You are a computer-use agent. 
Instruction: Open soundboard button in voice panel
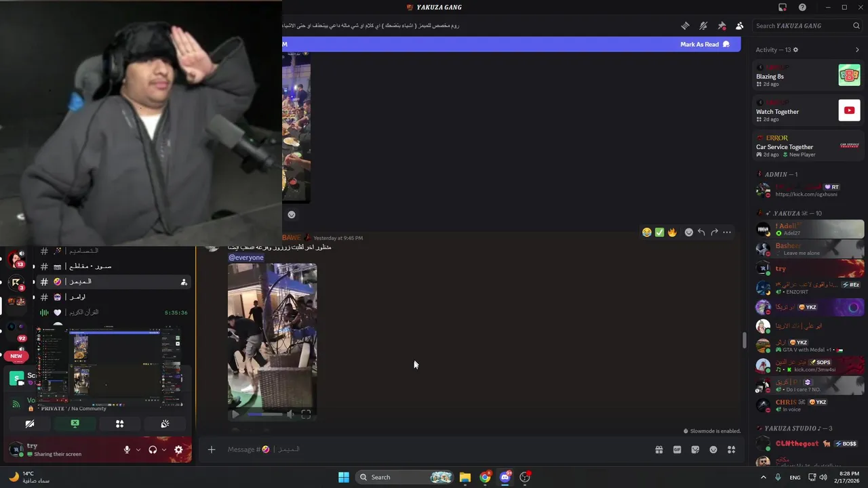tap(165, 424)
